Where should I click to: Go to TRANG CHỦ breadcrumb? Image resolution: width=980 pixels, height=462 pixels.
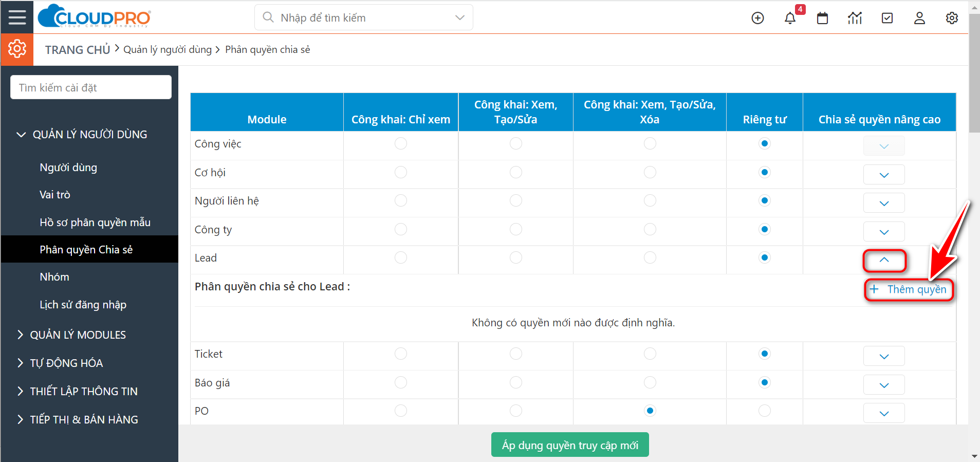[x=78, y=50]
